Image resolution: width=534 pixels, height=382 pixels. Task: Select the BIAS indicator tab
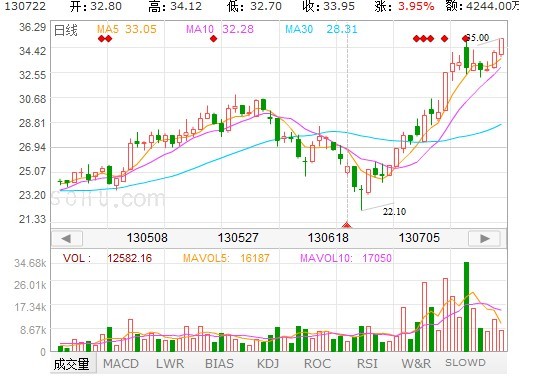(219, 364)
